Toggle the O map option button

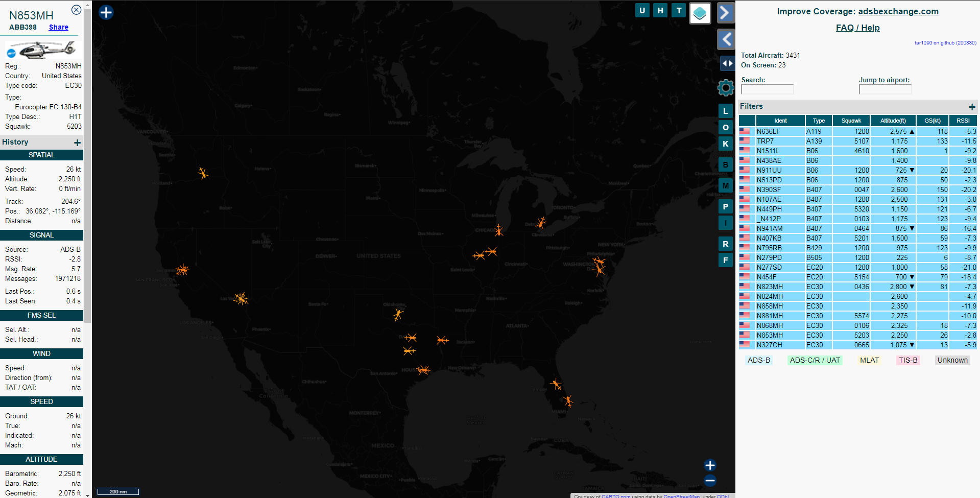(x=726, y=127)
